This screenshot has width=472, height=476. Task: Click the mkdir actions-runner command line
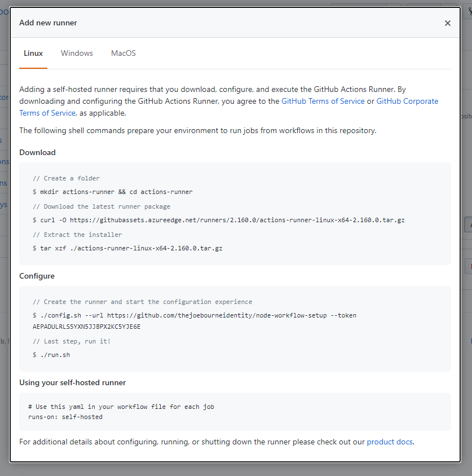point(113,192)
